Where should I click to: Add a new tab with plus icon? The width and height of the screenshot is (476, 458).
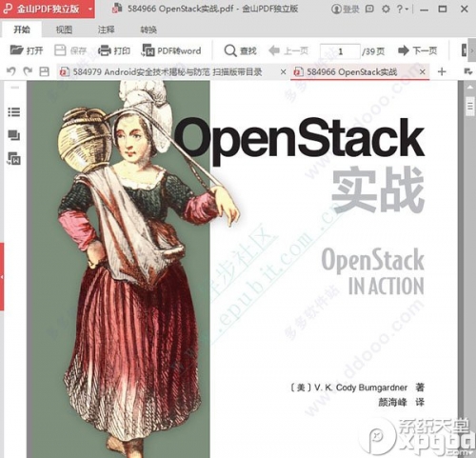(x=442, y=71)
